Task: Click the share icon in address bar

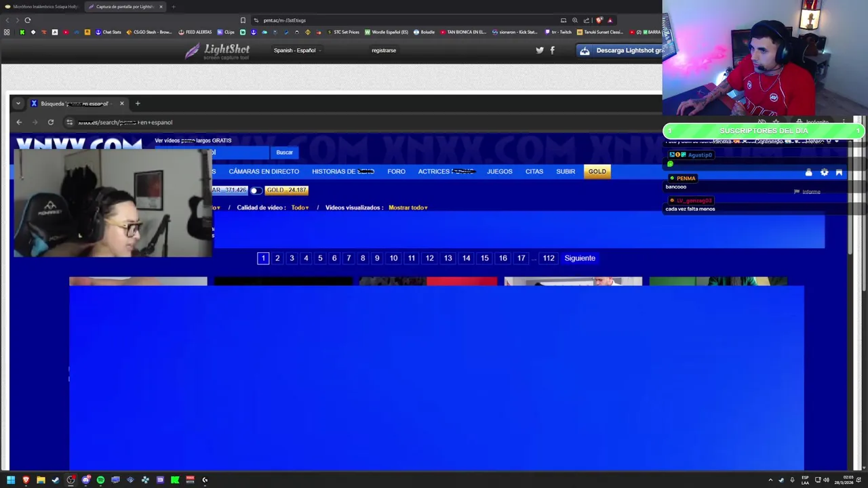Action: 587,20
